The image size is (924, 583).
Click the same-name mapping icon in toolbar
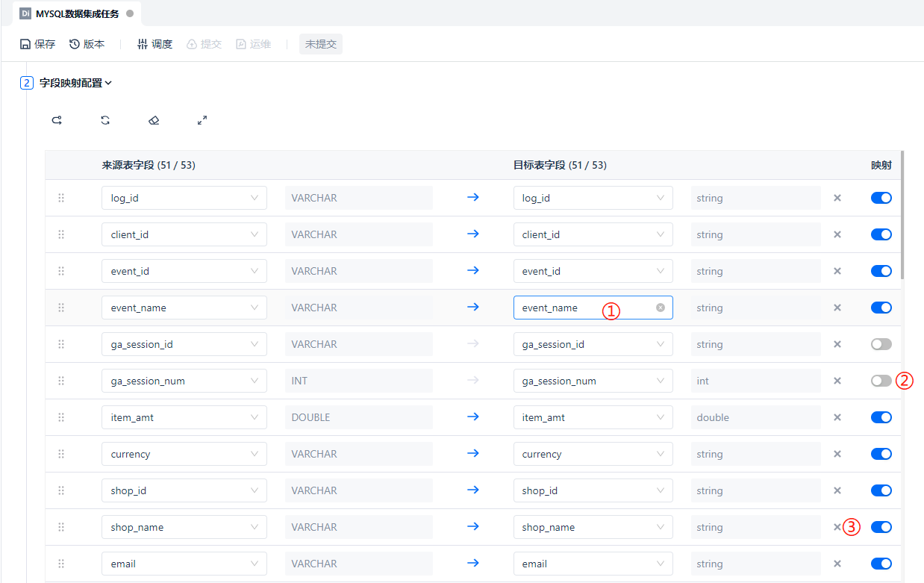[57, 120]
